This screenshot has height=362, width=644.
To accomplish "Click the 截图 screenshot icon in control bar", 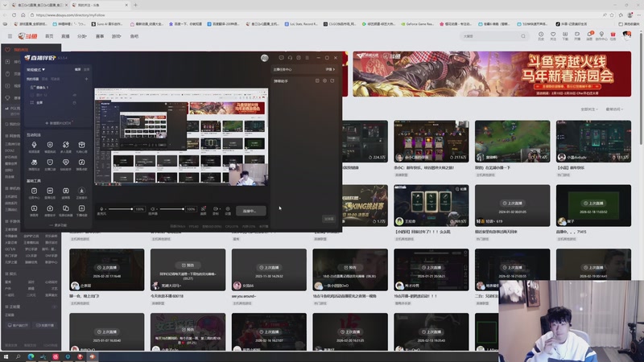I will point(204,209).
